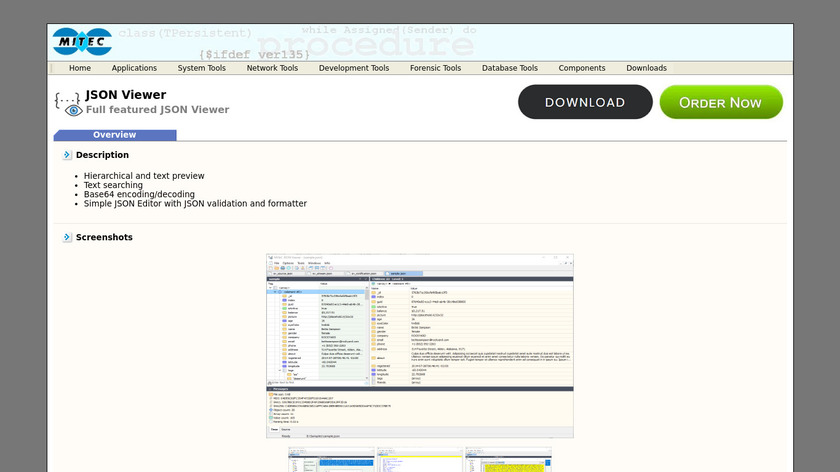The height and width of the screenshot is (472, 840).
Task: Open the Applications menu
Action: (x=134, y=68)
